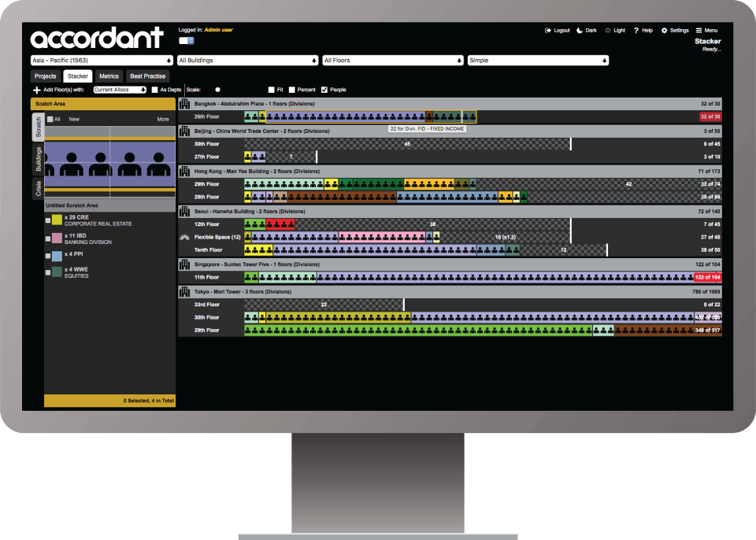Click the red '122 of 104' badge
756x540 pixels.
[707, 277]
